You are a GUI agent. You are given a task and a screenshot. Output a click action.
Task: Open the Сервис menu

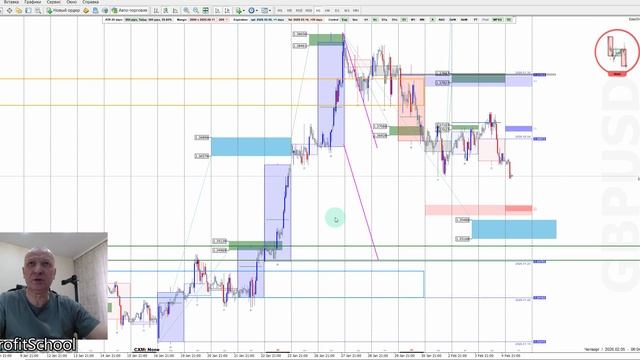point(53,2)
